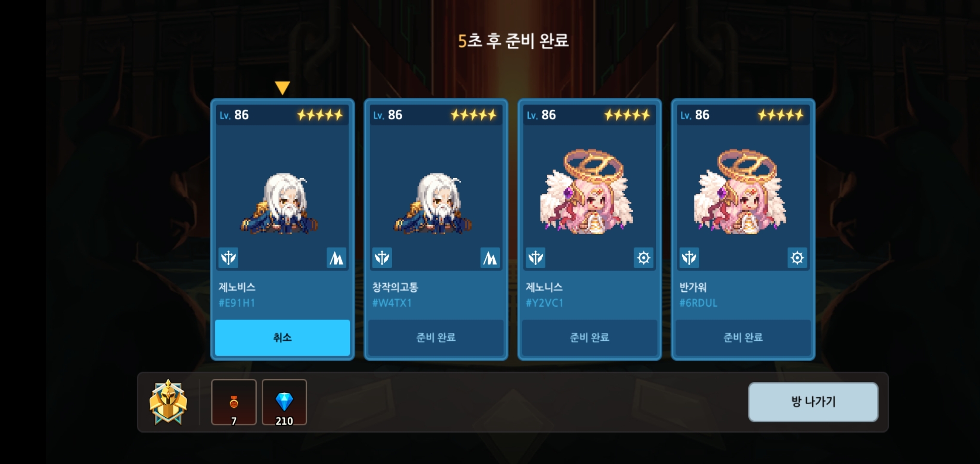Click 준비 완료 under 반가워
Viewport: 980px width, 464px height.
coord(743,337)
